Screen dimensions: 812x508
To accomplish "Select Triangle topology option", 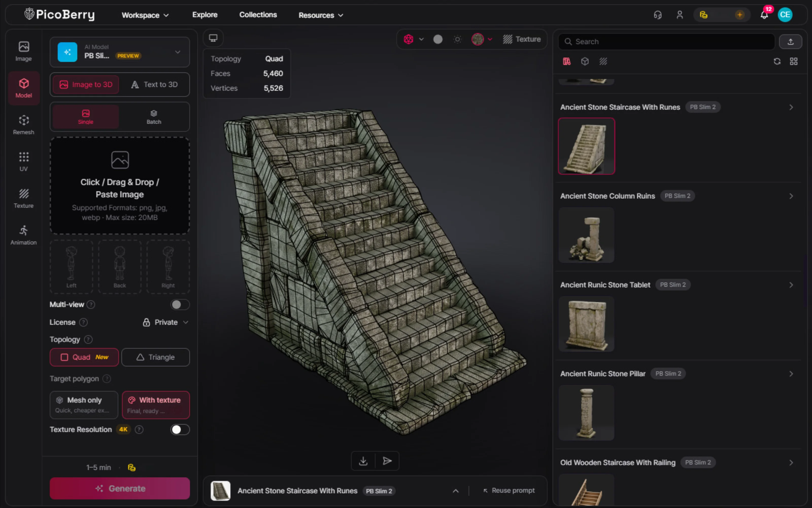I will click(155, 357).
